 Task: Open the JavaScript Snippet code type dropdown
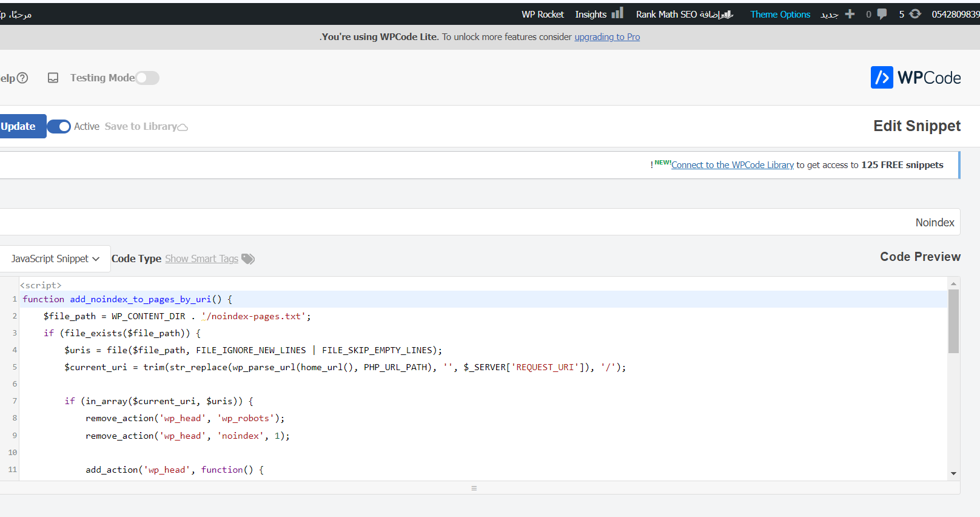pyautogui.click(x=55, y=258)
